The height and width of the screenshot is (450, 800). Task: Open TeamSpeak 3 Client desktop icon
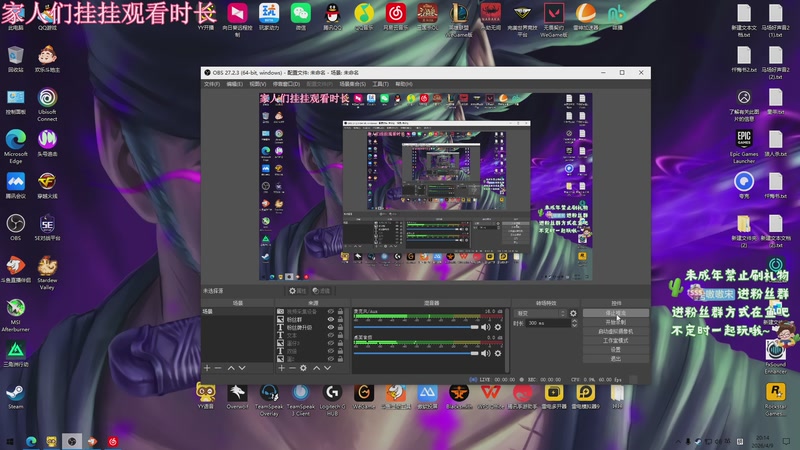click(301, 399)
